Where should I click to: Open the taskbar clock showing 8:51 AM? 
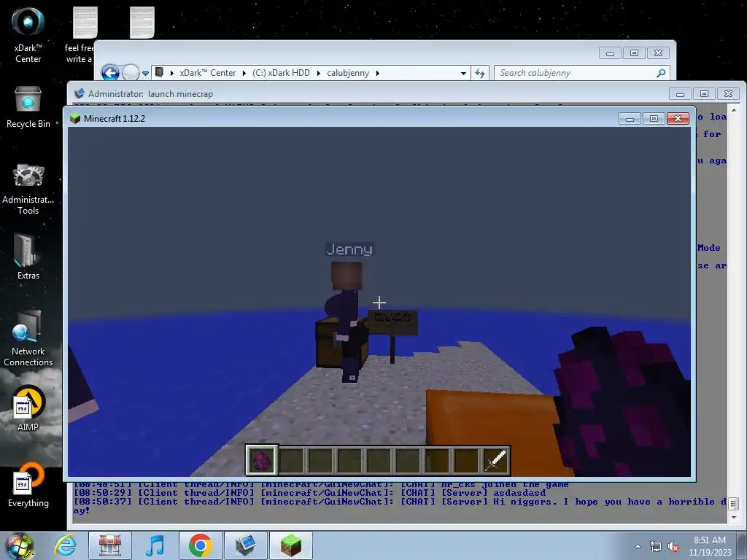coord(710,545)
